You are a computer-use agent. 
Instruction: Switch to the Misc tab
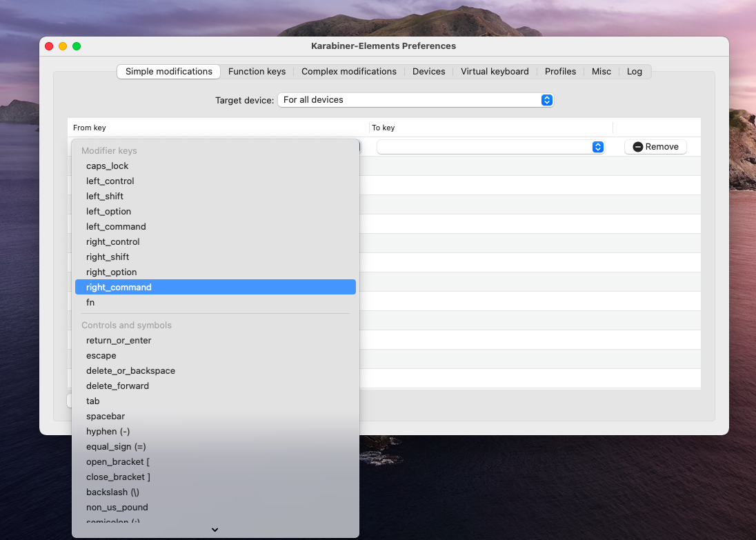click(x=601, y=71)
